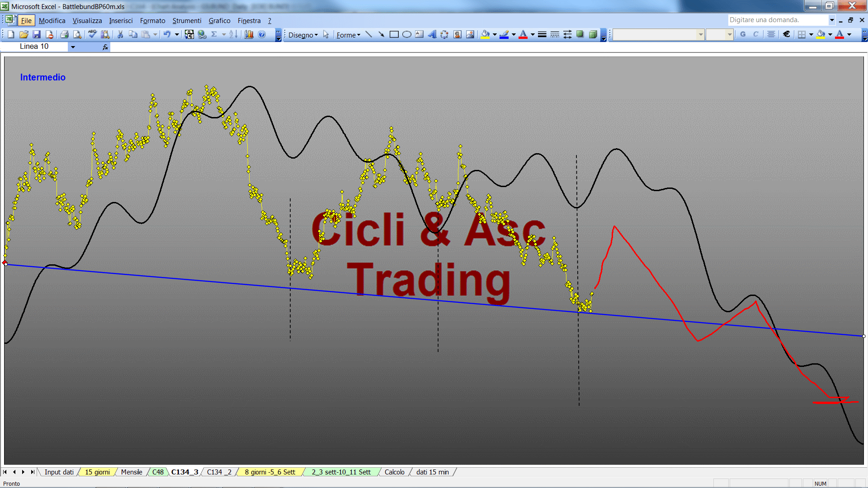This screenshot has height=488, width=868.
Task: Select the Rectangle drawing tool
Action: coord(394,34)
